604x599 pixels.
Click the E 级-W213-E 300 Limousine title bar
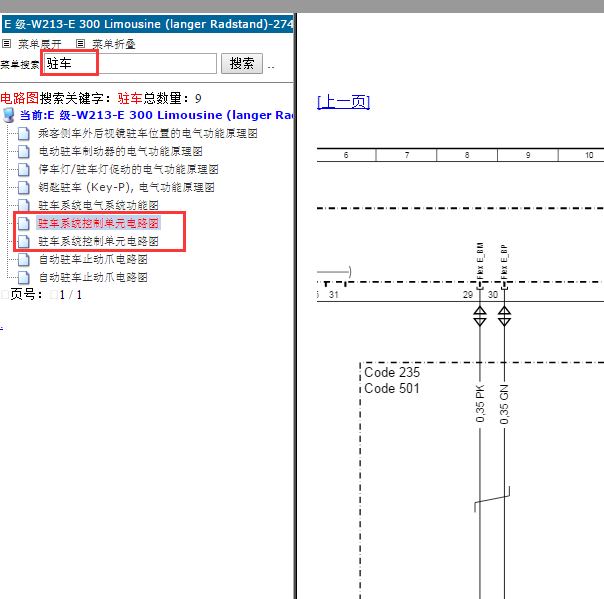tap(148, 24)
